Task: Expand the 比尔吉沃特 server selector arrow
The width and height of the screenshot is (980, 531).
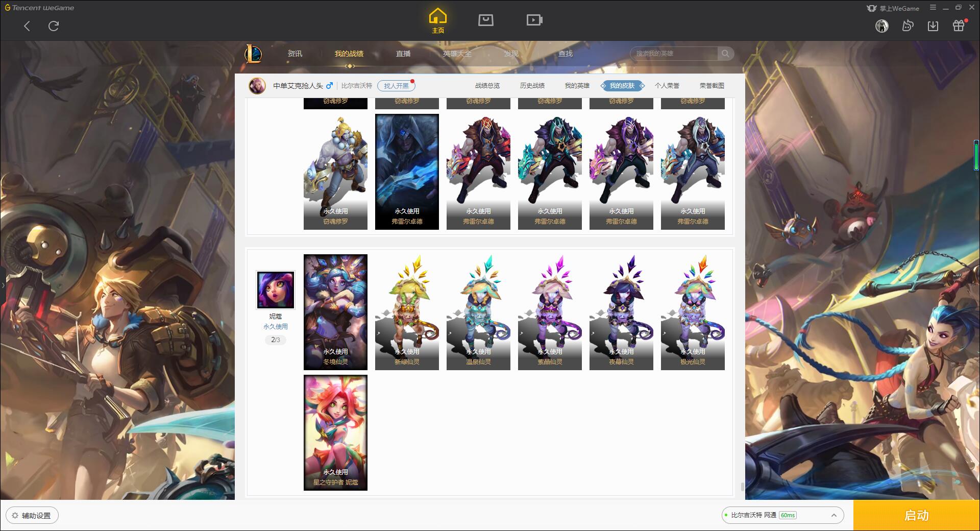Action: [x=834, y=515]
